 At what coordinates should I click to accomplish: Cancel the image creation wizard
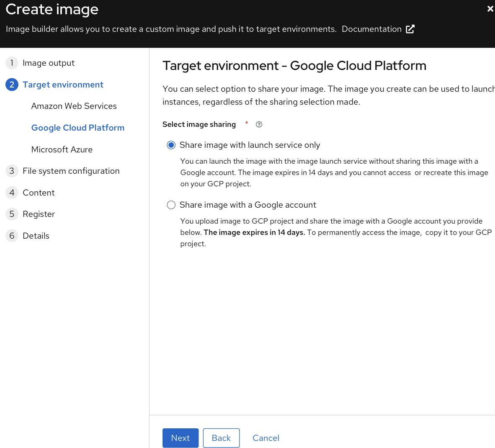coord(266,438)
